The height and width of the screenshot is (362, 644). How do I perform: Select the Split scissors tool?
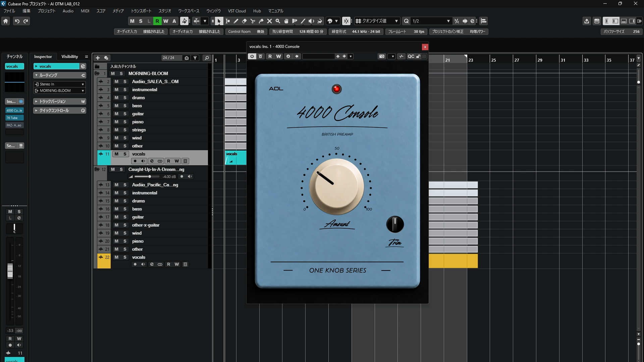pyautogui.click(x=253, y=21)
